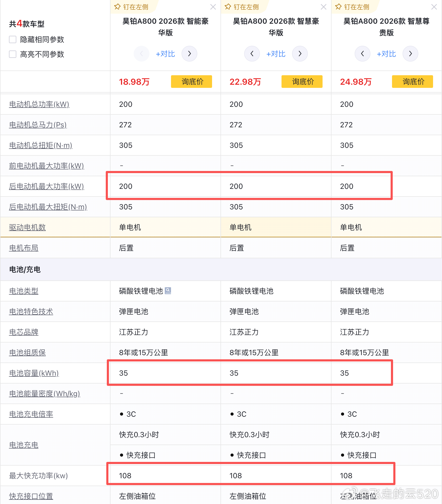Viewport: 442px width, 504px height.
Task: Show previous model before 智慧尊贵版
Action: (x=363, y=54)
